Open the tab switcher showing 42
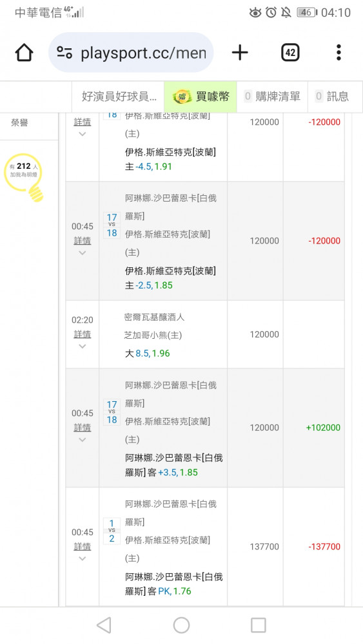Image resolution: width=363 pixels, height=644 pixels. [x=290, y=53]
